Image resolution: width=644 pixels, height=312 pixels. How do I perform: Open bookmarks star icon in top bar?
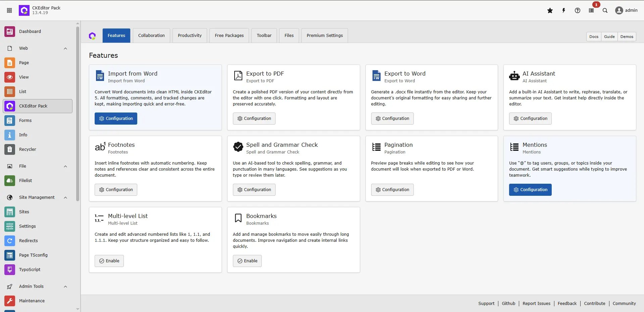(x=550, y=10)
